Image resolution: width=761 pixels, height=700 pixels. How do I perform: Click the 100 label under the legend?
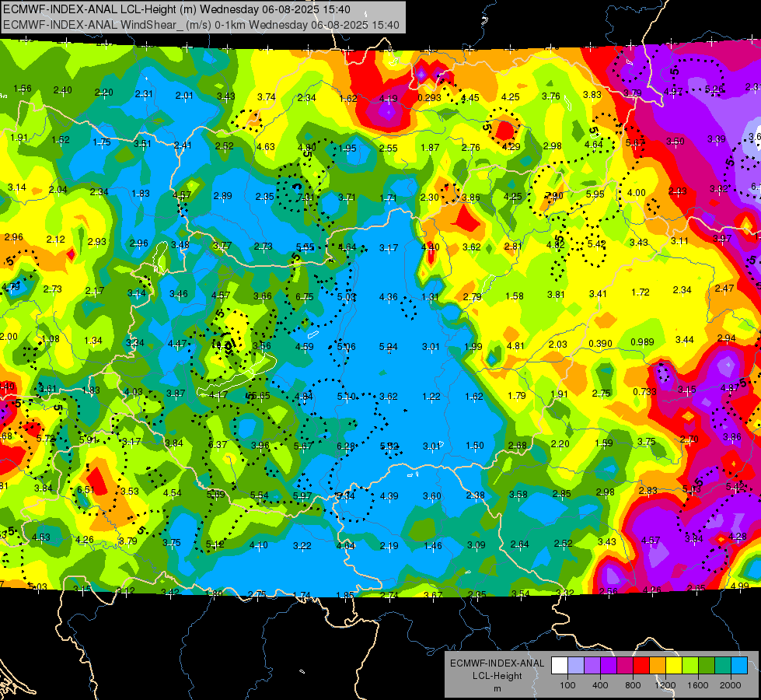tap(567, 685)
